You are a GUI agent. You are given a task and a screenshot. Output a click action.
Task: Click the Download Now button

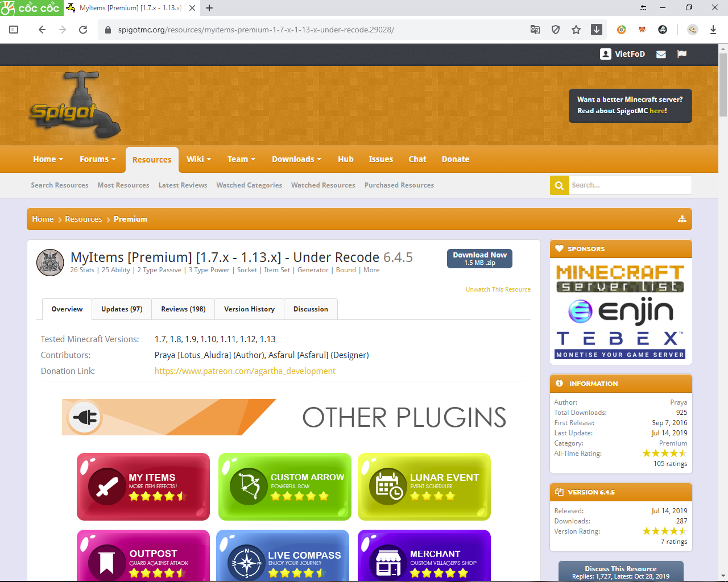click(x=479, y=259)
